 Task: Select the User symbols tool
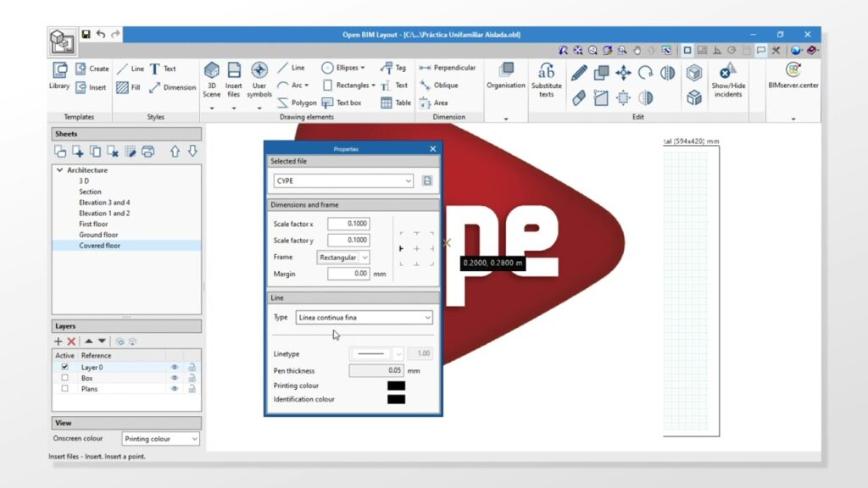[259, 76]
